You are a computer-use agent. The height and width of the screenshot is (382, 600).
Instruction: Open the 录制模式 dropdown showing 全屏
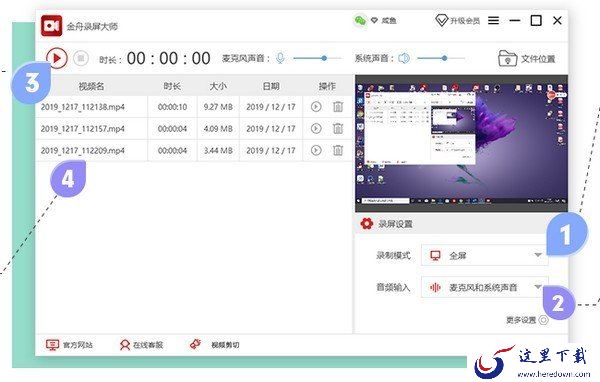coord(484,255)
